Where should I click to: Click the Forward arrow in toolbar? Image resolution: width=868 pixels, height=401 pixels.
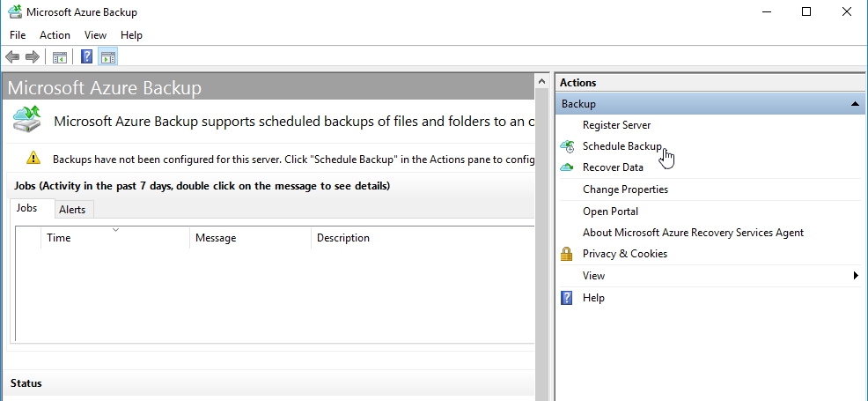[33, 57]
